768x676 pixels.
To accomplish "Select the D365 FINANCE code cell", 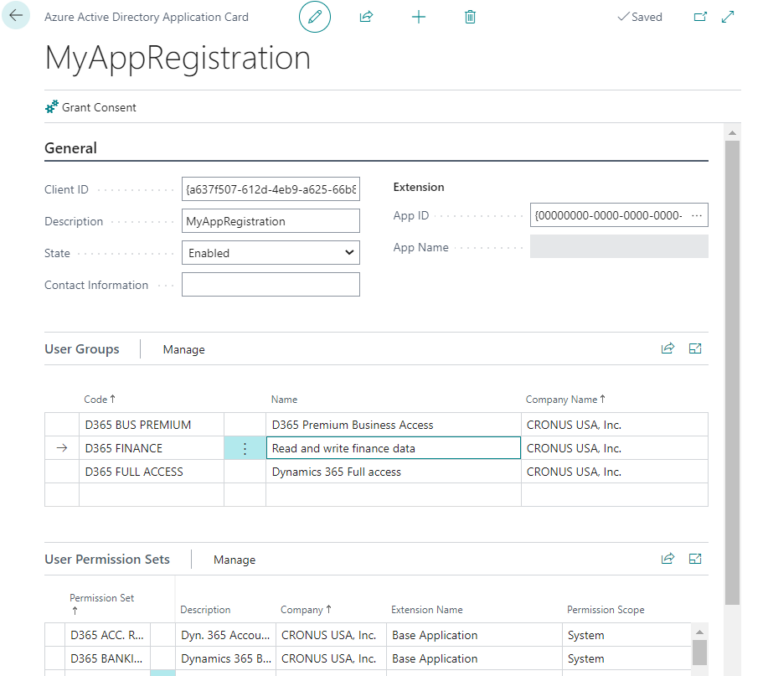I will [151, 448].
